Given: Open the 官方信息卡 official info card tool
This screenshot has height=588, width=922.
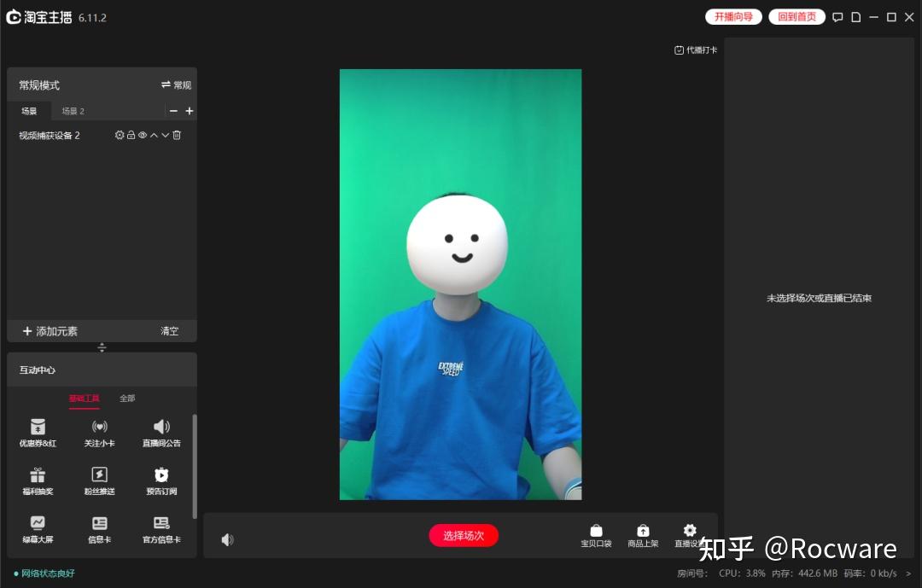Looking at the screenshot, I should click(x=161, y=529).
